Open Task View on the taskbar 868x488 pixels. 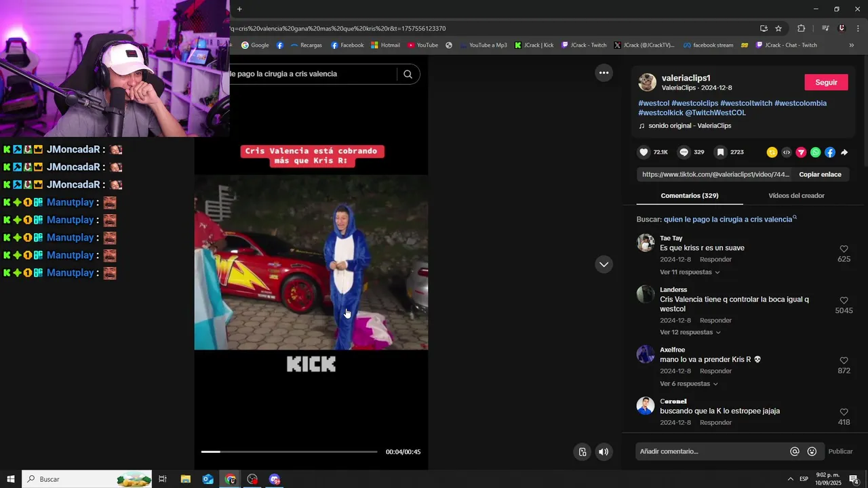[163, 479]
